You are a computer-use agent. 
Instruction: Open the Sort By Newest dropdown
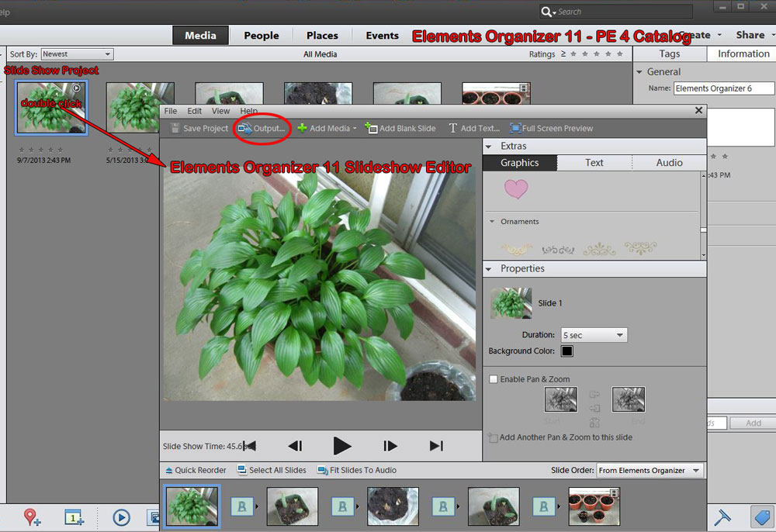(x=77, y=54)
